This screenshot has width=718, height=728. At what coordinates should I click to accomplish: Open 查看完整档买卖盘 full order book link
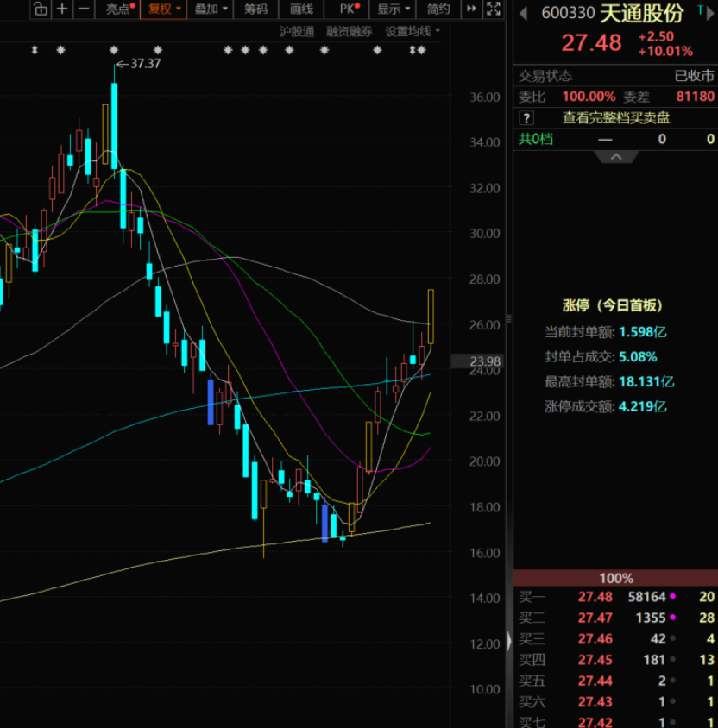click(x=616, y=118)
